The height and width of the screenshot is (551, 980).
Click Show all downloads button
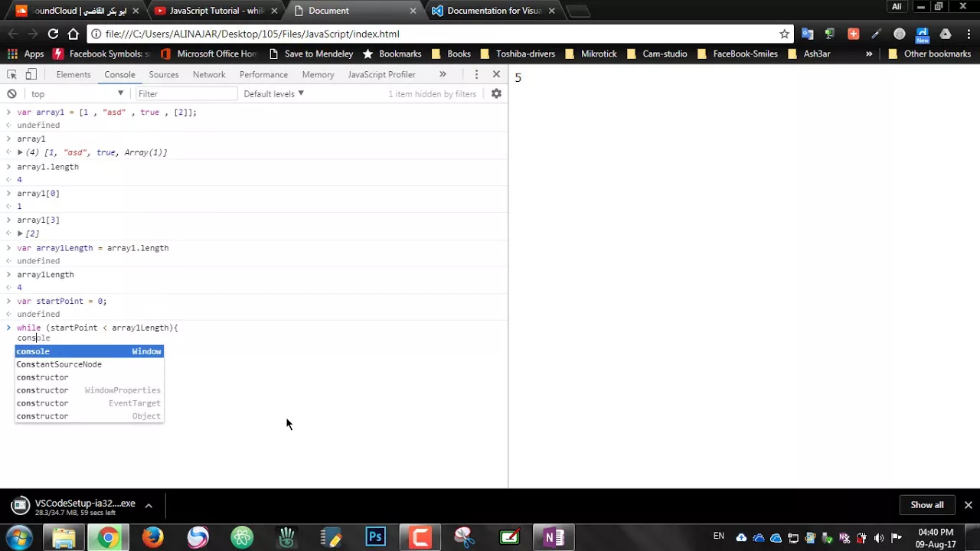click(x=927, y=505)
